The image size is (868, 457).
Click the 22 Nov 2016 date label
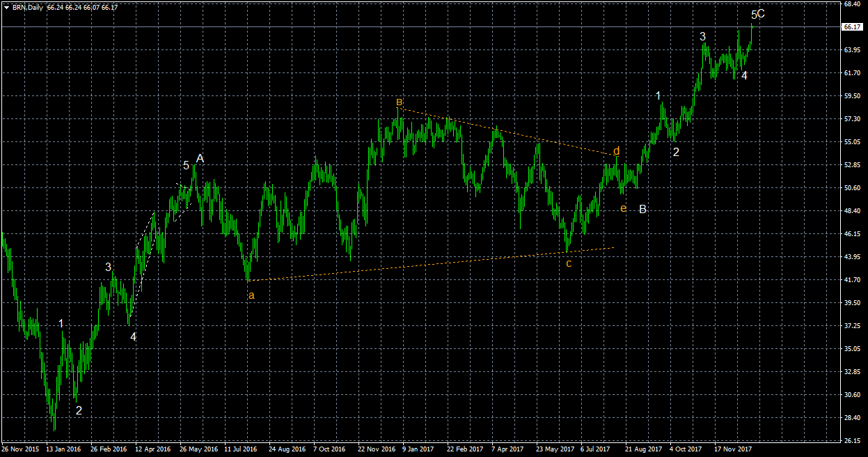pyautogui.click(x=376, y=450)
